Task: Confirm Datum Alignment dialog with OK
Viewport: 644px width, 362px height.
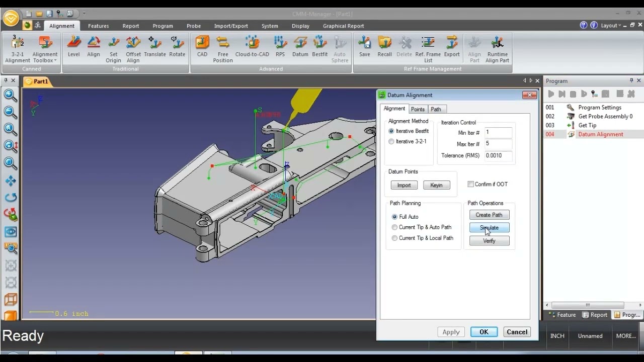Action: point(484,332)
